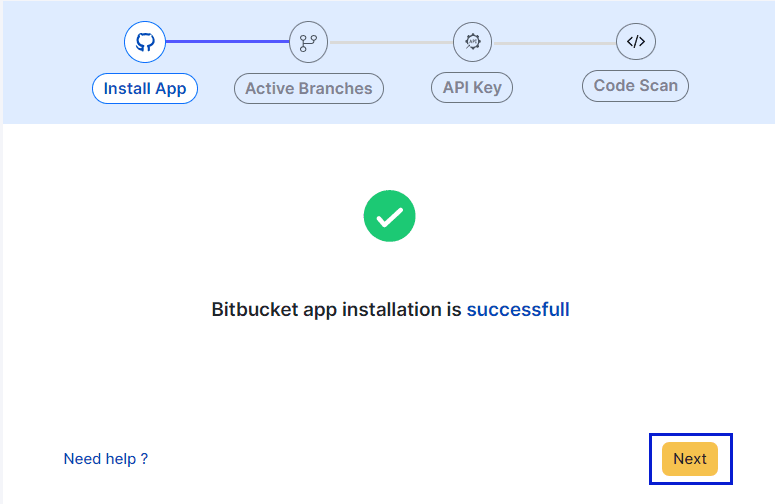775x504 pixels.
Task: Click the blue word successfull
Action: [518, 310]
